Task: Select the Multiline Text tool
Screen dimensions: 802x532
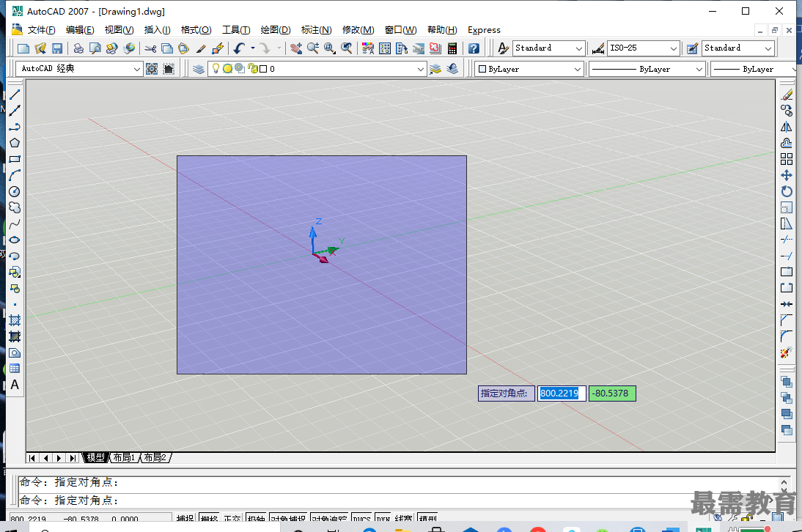Action: pyautogui.click(x=15, y=385)
